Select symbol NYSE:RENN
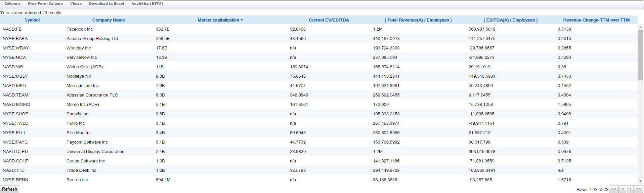644x193 pixels. [15, 180]
